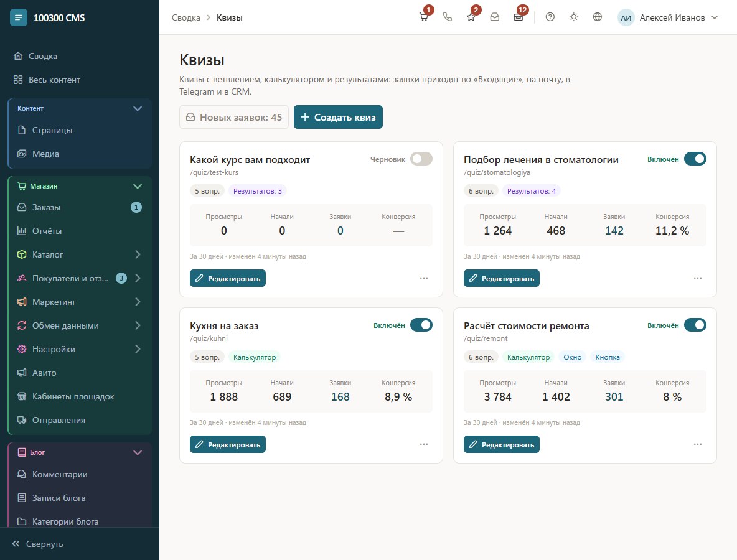Click the Калькулятор tag on Кухня на заказ
737x560 pixels.
pyautogui.click(x=255, y=357)
